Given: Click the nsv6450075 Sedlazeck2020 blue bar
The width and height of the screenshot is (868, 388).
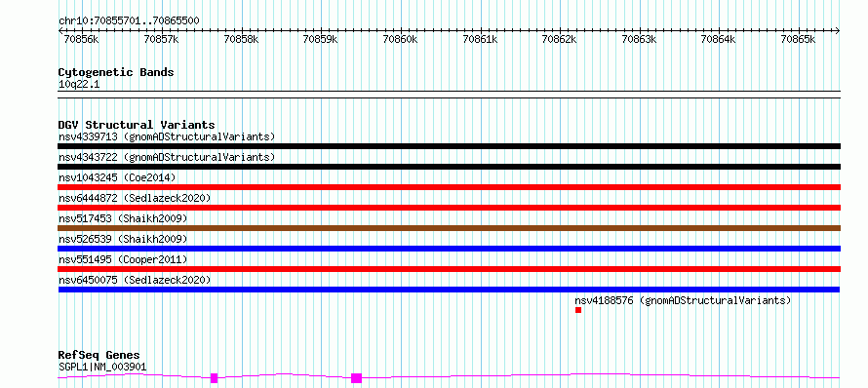Looking at the screenshot, I should tap(449, 290).
